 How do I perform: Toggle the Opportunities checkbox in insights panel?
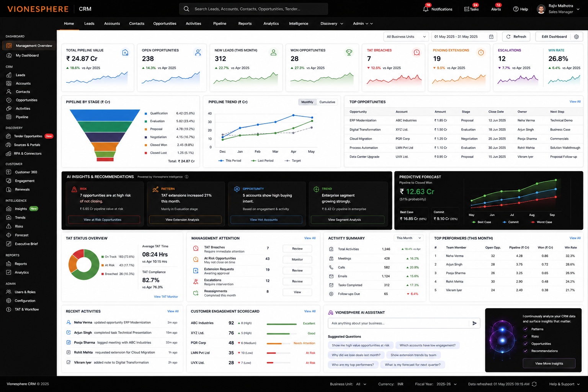[x=526, y=344]
